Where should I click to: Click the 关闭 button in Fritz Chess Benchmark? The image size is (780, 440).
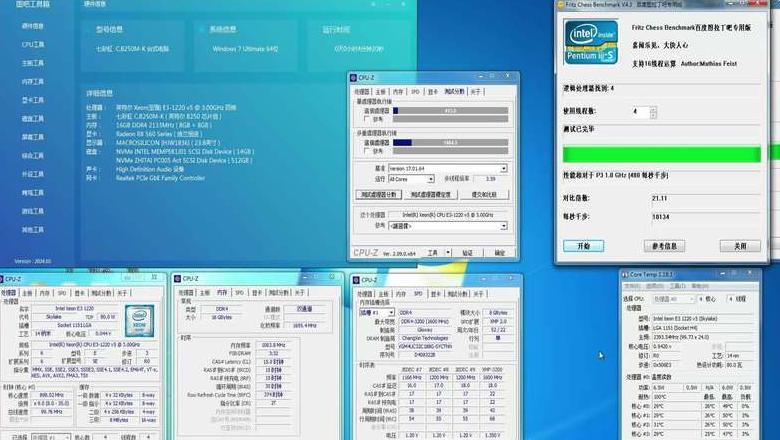740,246
